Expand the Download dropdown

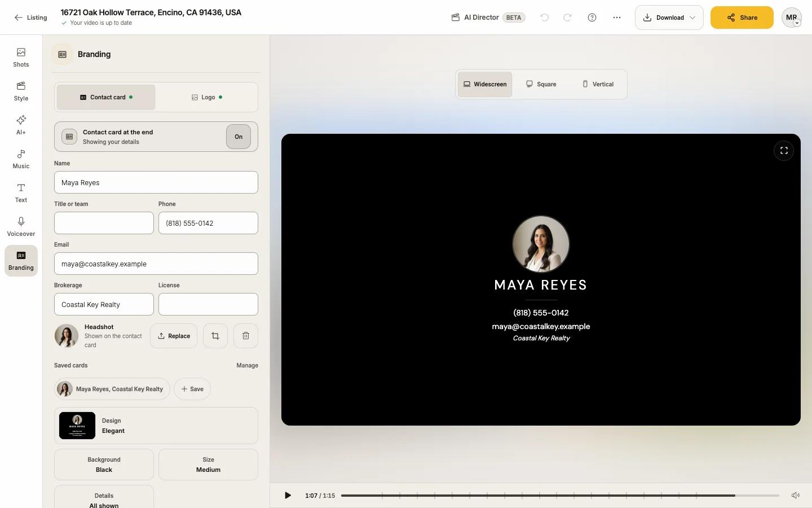pyautogui.click(x=669, y=17)
